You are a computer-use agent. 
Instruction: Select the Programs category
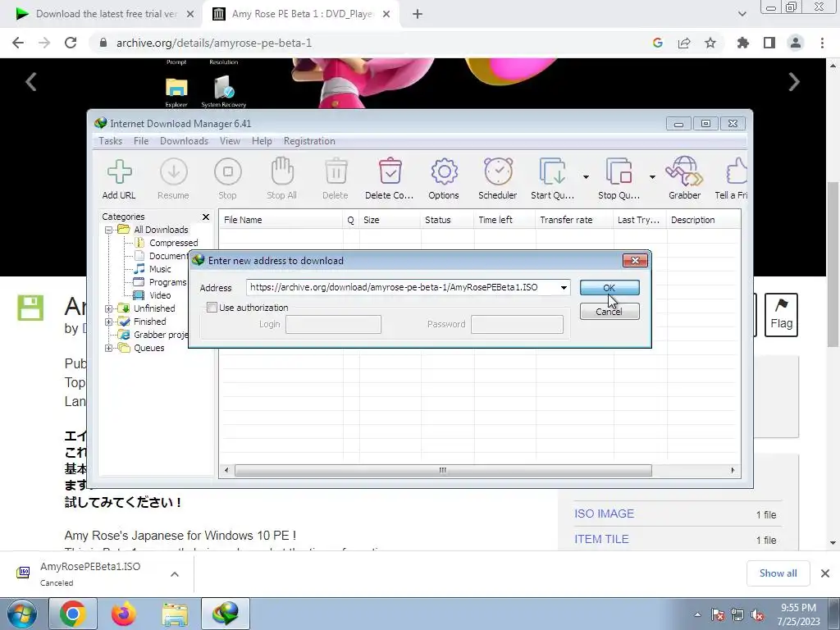pos(167,282)
